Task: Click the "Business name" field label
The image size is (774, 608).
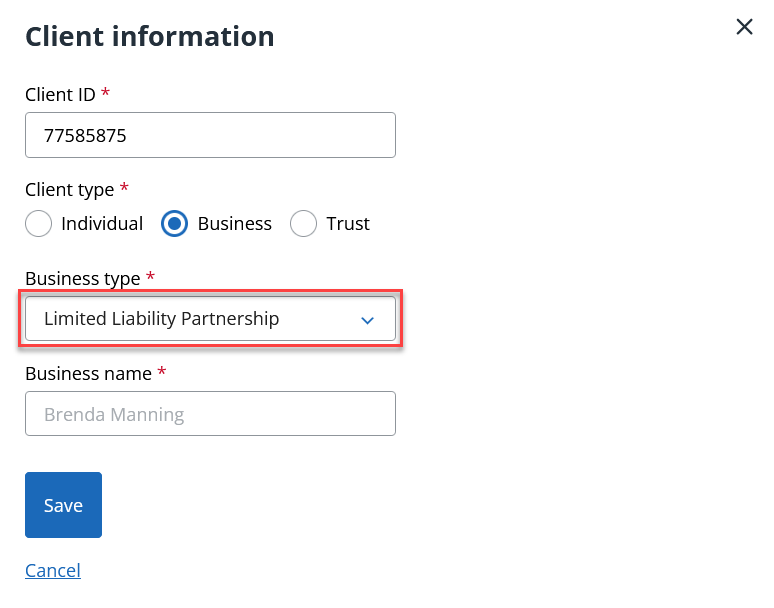Action: [88, 373]
